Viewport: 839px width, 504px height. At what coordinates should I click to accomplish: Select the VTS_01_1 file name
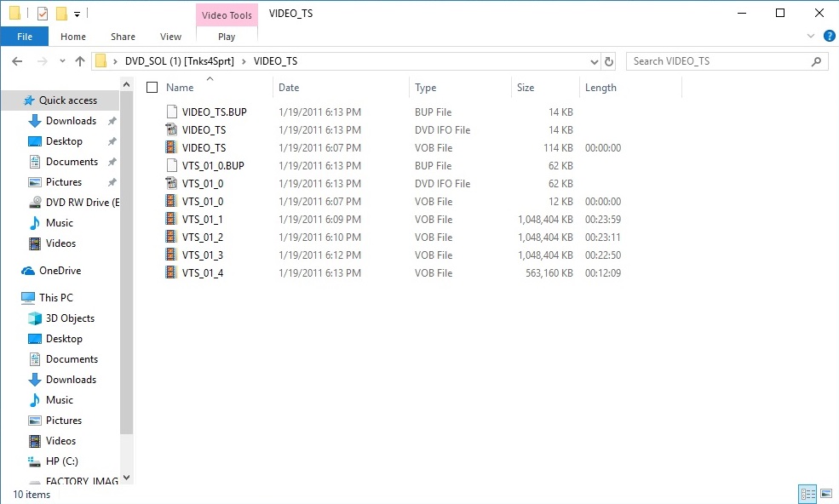click(202, 220)
